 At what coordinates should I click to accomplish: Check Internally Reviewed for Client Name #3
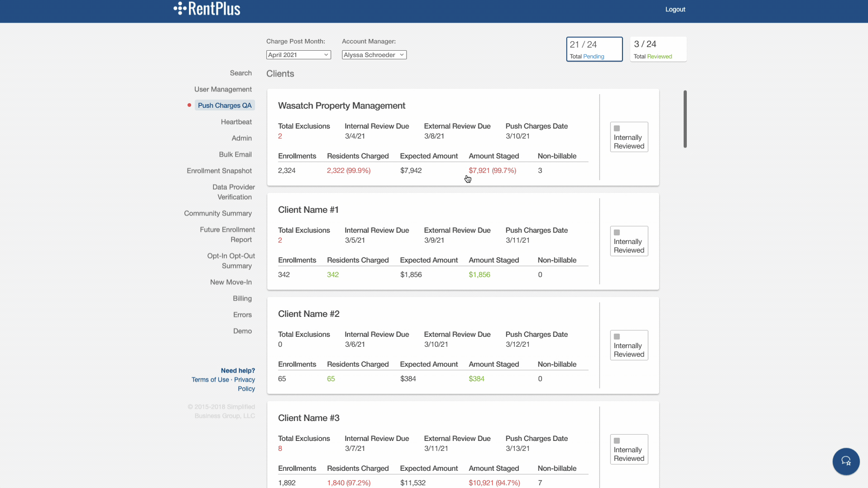(617, 441)
